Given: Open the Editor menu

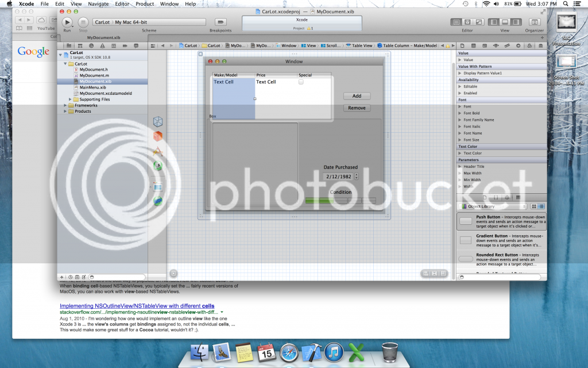Looking at the screenshot, I should [x=122, y=4].
